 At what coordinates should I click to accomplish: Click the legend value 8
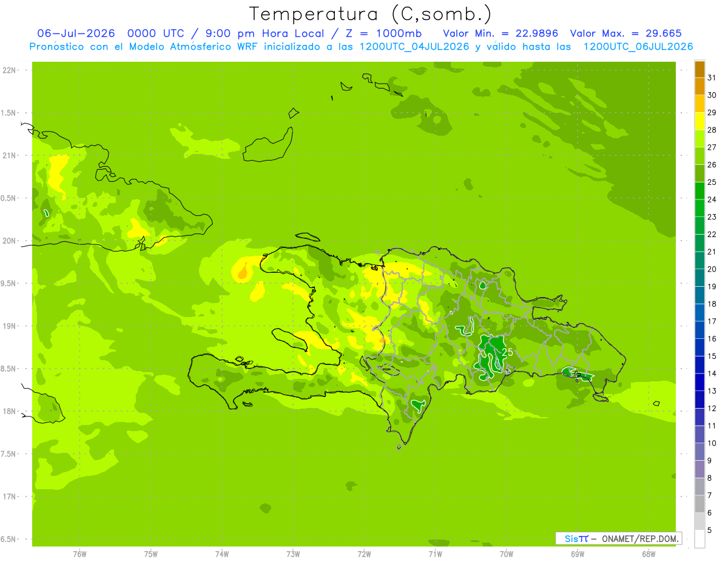(x=710, y=478)
